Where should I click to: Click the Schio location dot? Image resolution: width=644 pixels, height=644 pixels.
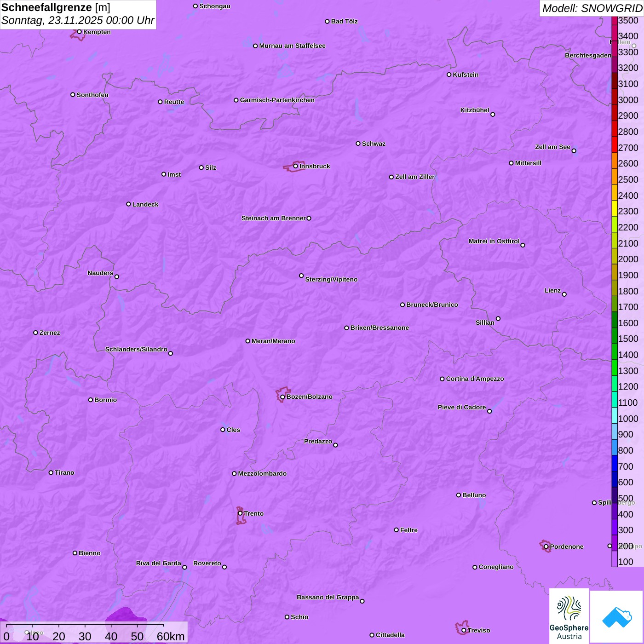[x=287, y=617]
